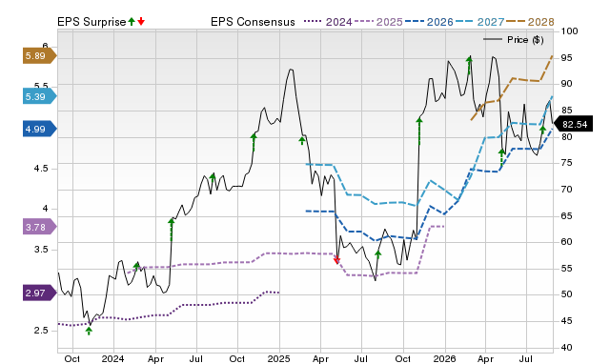Toggle the 2026 consensus legend entry

tap(429, 22)
